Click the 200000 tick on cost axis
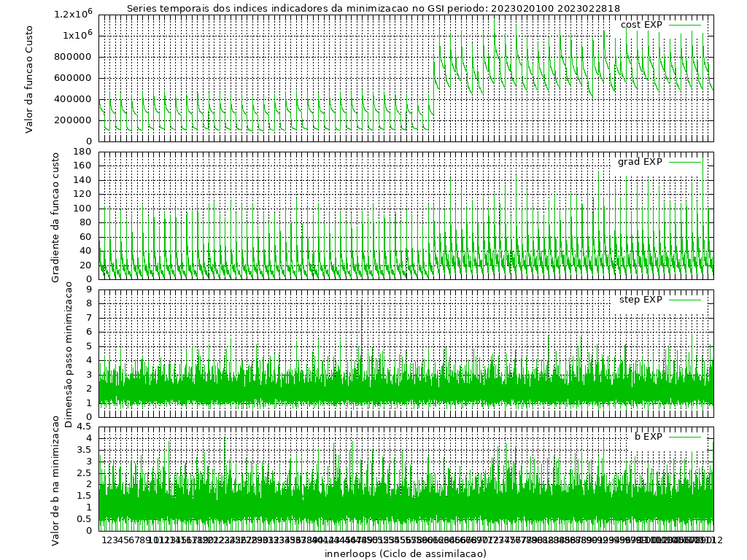Viewport: 747px width, 560px height. pos(74,120)
